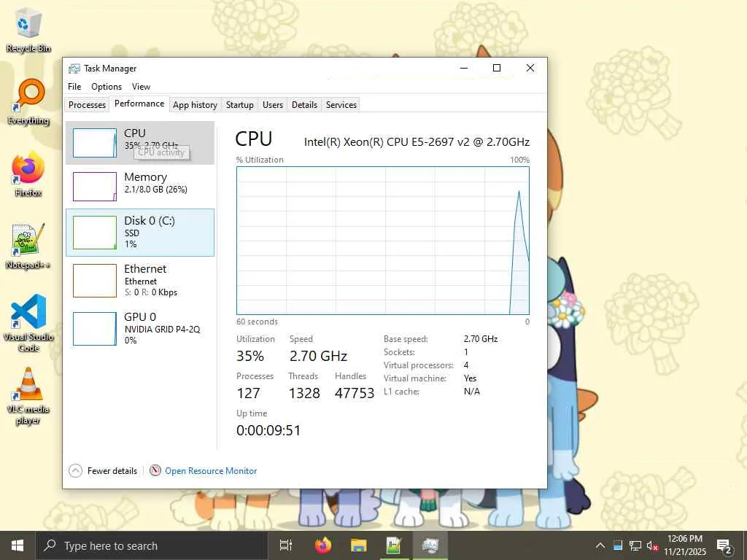Select the Ethernet mini graph thumbnail
This screenshot has width=747, height=560.
click(94, 281)
